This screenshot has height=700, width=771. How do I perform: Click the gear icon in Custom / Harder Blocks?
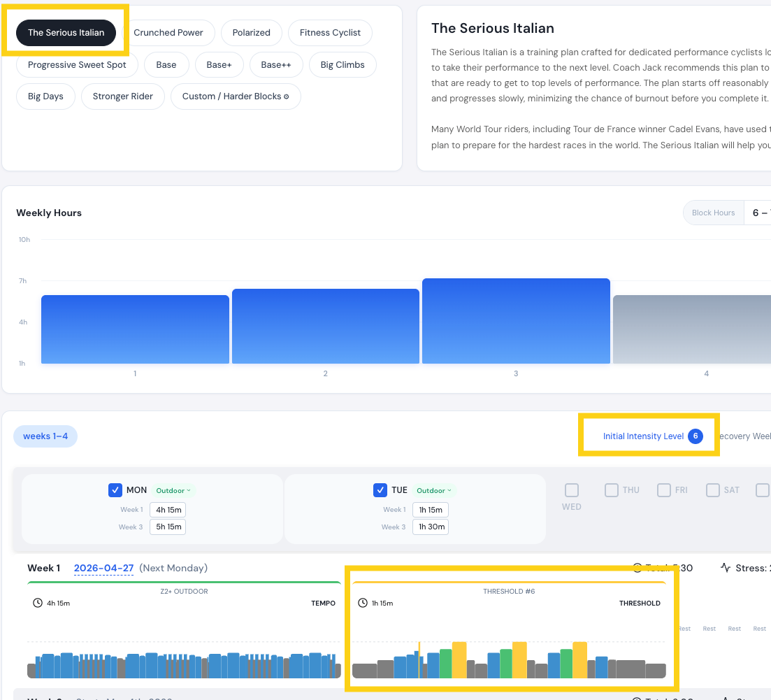(x=287, y=97)
